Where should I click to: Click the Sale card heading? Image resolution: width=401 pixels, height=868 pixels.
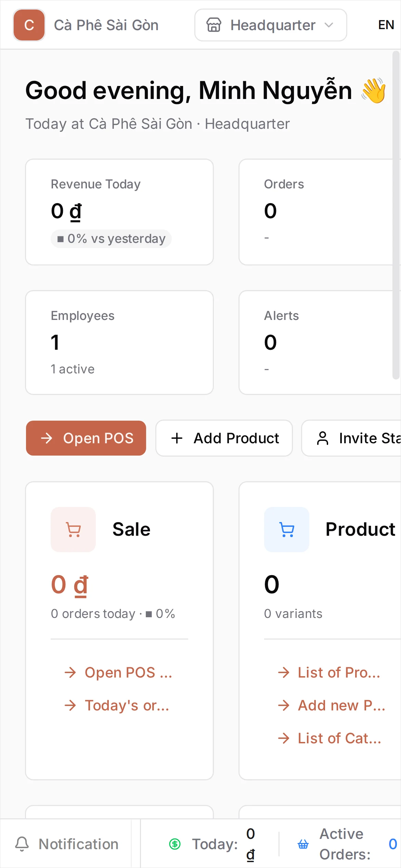[x=131, y=530]
